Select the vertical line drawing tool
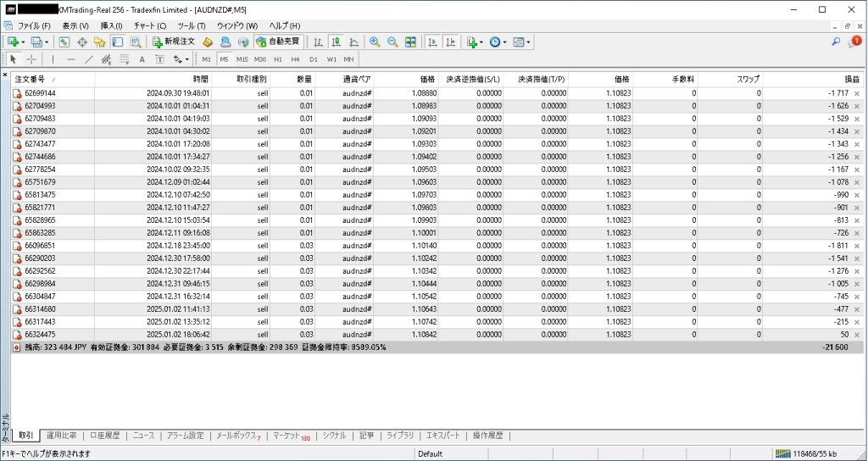868x461 pixels. [x=53, y=59]
